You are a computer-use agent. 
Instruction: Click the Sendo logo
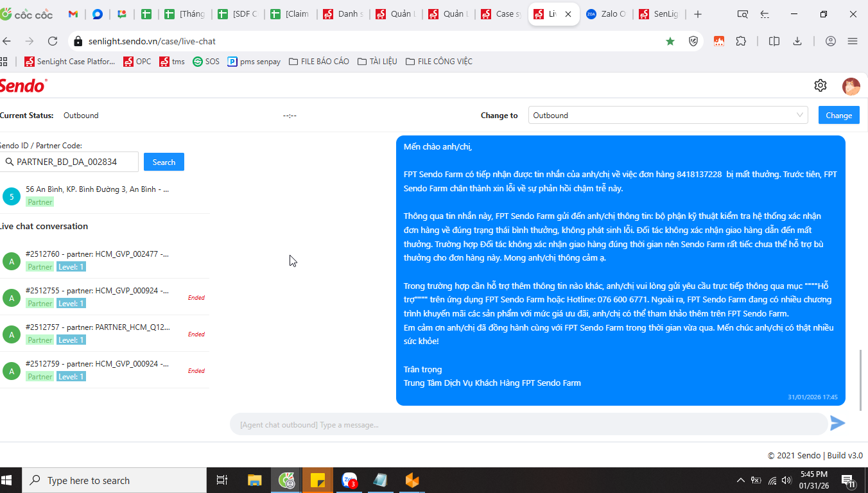tap(23, 85)
